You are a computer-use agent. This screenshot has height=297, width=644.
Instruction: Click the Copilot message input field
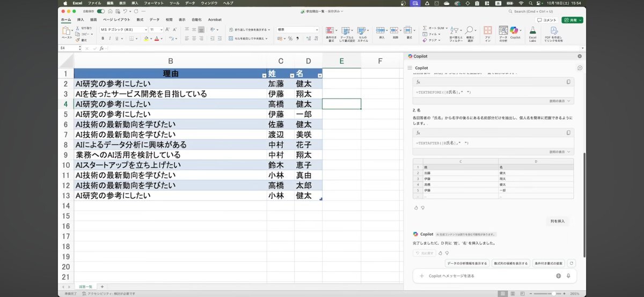pyautogui.click(x=483, y=276)
